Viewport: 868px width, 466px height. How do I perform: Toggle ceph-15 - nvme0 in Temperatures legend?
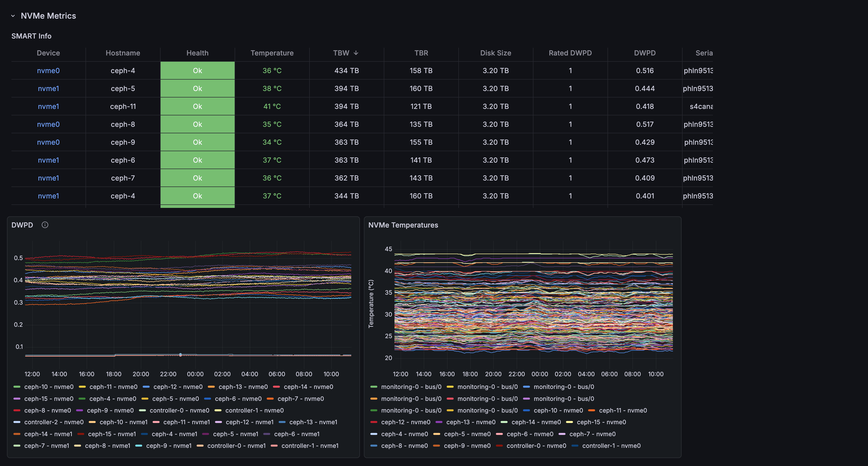pos(601,422)
